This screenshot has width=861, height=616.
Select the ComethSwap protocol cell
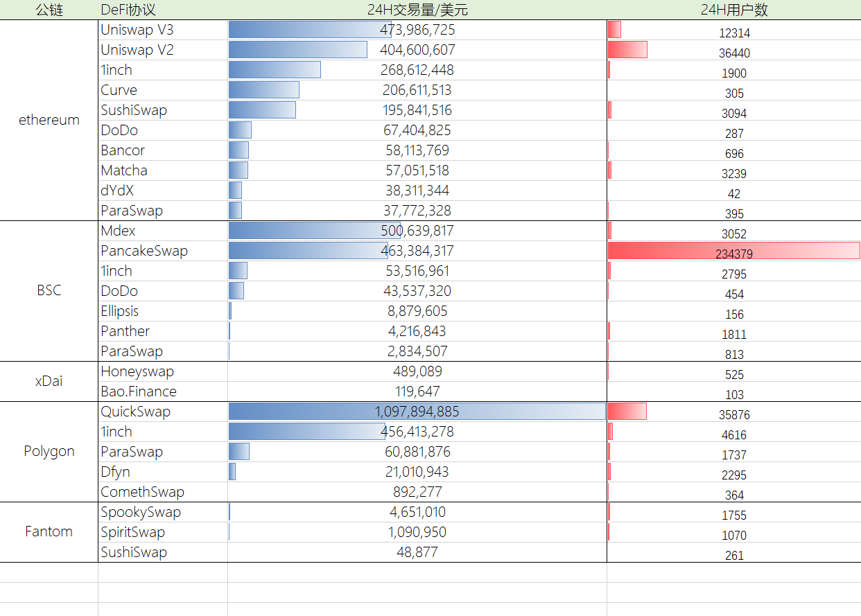(x=163, y=492)
